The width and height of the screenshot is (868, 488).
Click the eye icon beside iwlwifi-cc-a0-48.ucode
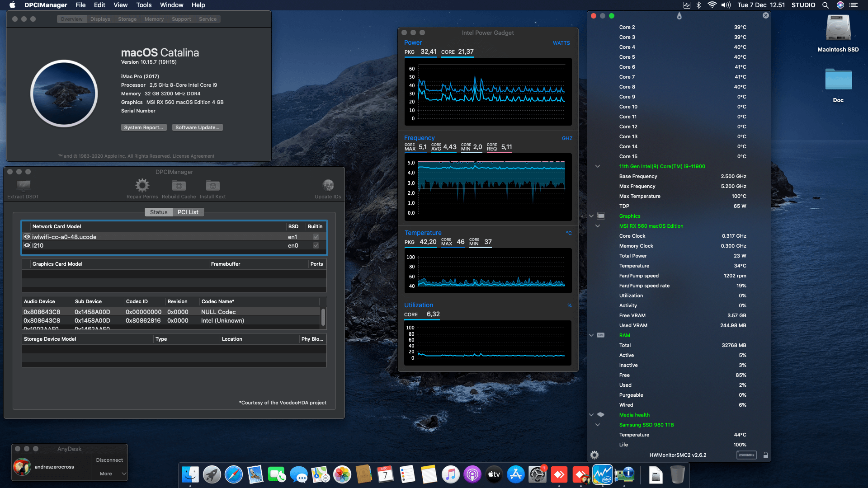[x=27, y=237]
